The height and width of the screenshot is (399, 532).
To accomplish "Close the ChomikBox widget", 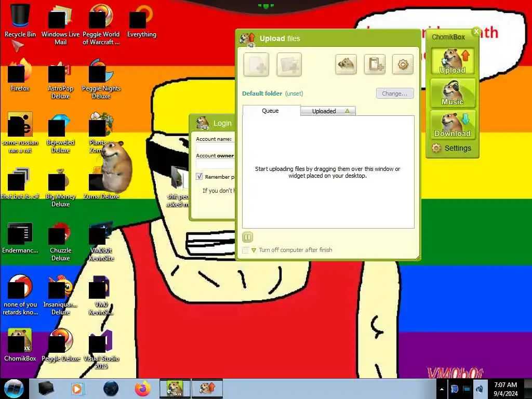I will click(476, 32).
